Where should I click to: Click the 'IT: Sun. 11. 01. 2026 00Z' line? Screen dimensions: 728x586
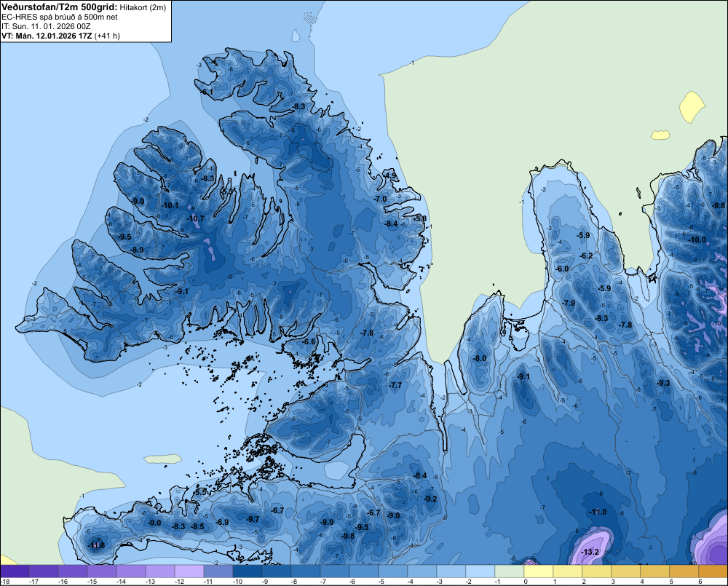pos(46,26)
